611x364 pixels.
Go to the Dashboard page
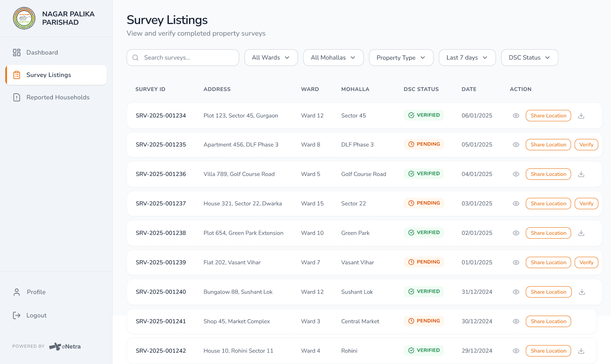click(x=56, y=52)
